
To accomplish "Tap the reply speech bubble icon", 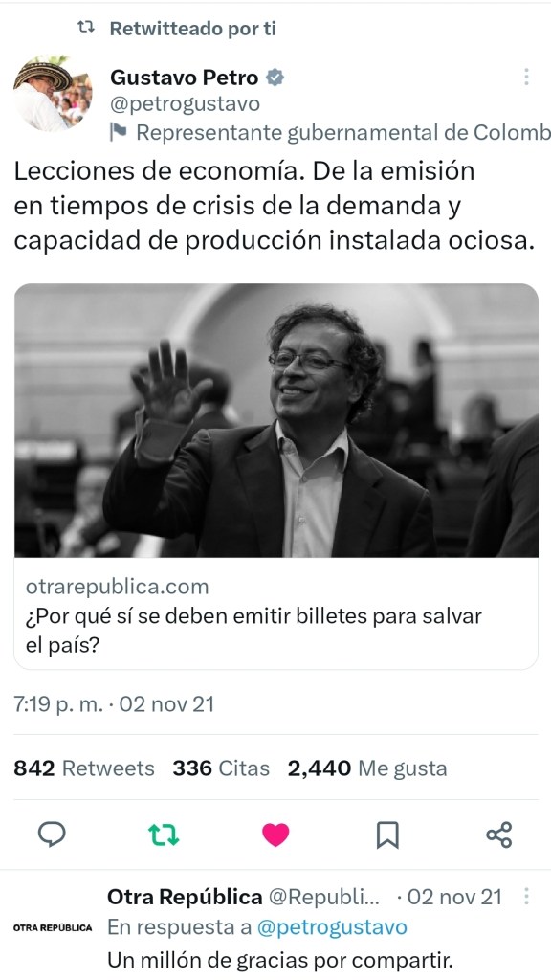I will (52, 834).
